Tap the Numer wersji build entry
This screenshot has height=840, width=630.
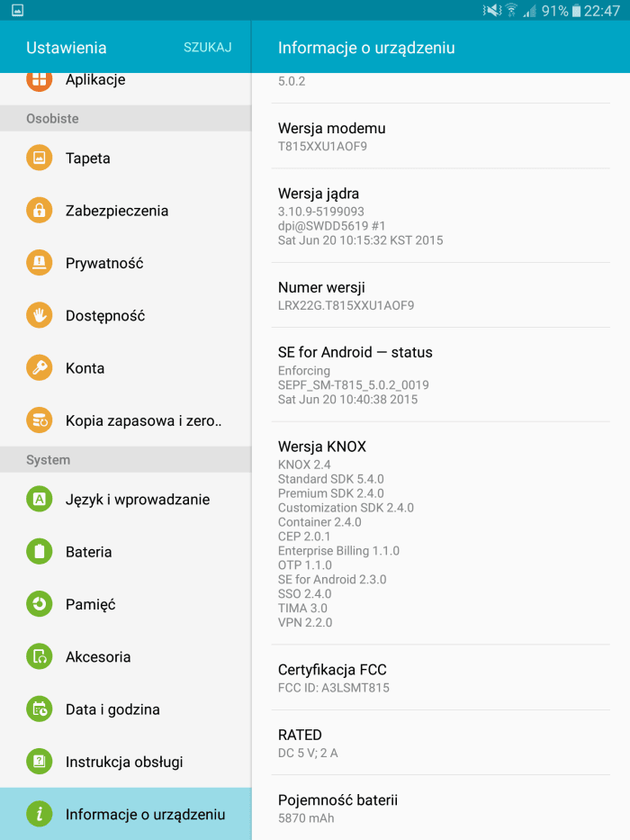click(440, 295)
